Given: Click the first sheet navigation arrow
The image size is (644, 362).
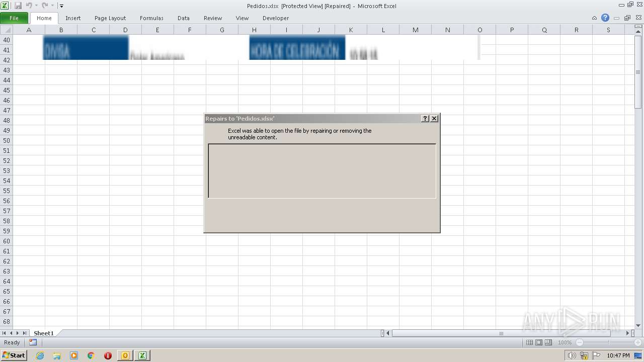Looking at the screenshot, I should click(4, 333).
